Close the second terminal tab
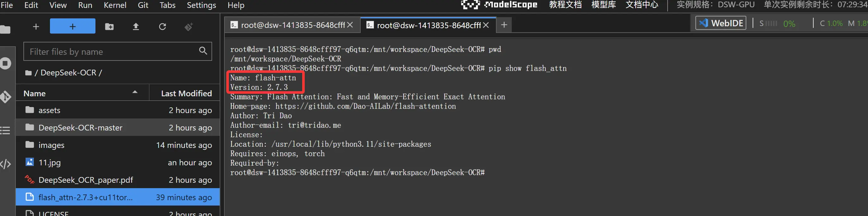The width and height of the screenshot is (868, 216). coord(486,25)
